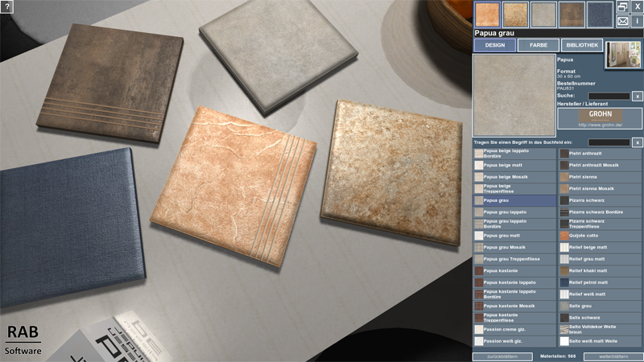Select the brown material slot thumbnail

(572, 14)
